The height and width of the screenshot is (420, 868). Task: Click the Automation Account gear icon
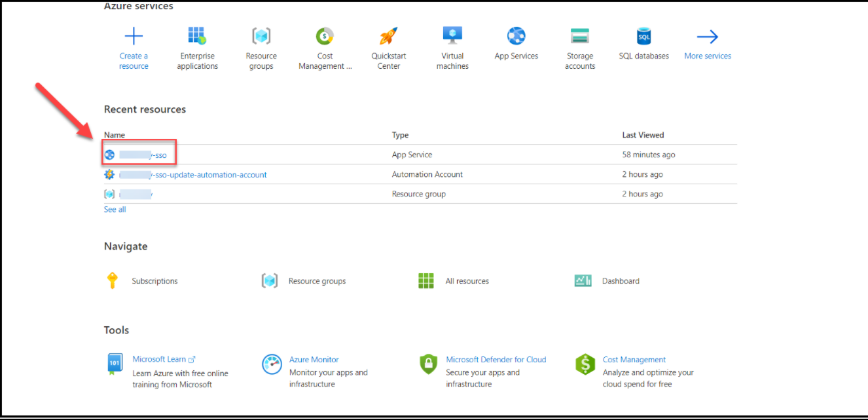tap(109, 174)
